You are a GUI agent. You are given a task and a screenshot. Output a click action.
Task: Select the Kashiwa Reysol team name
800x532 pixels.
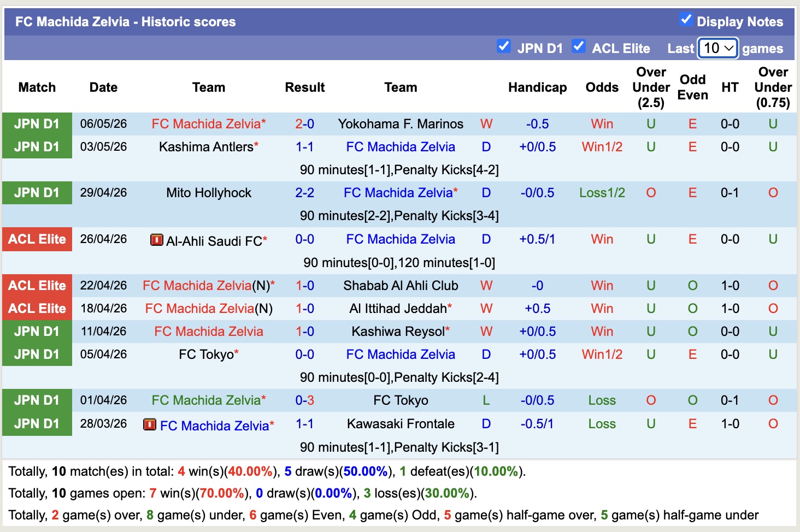point(398,332)
